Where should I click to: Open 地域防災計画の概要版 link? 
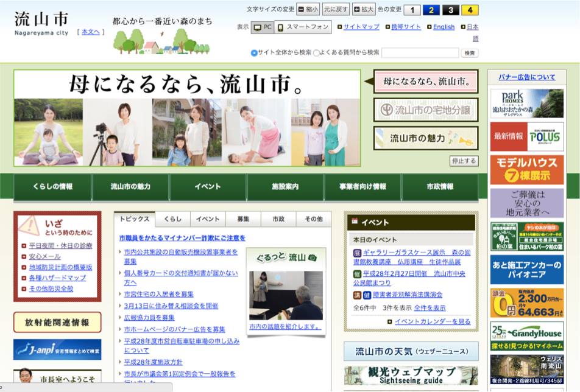point(61,267)
